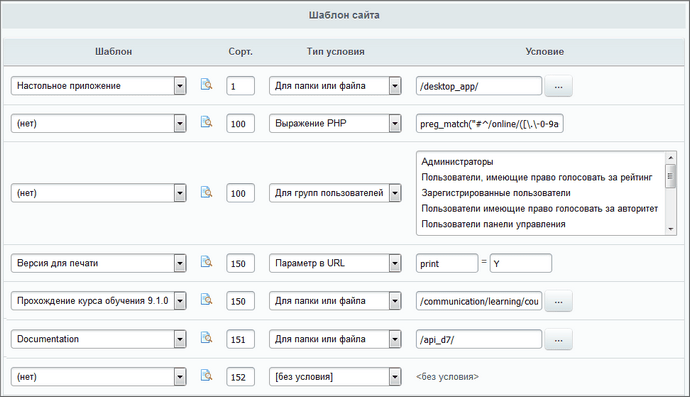This screenshot has height=397, width=690.
Task: Preview the Documentation template icon
Action: coord(206,338)
